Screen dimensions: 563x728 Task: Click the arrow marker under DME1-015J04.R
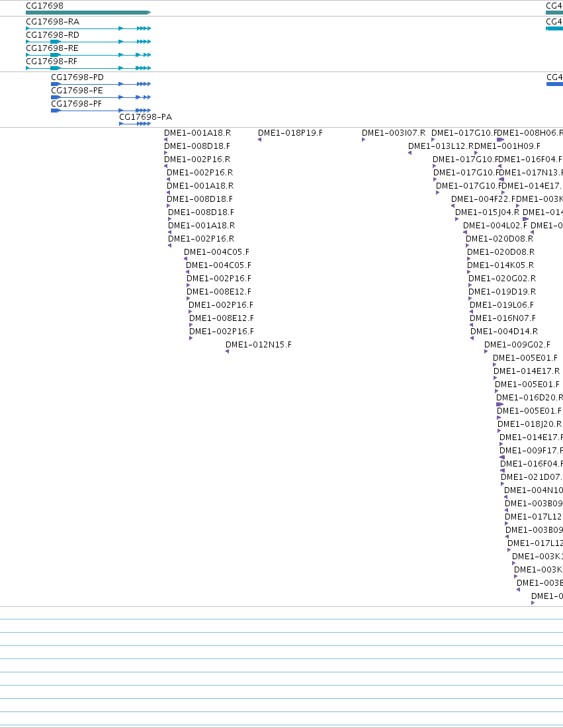456,219
